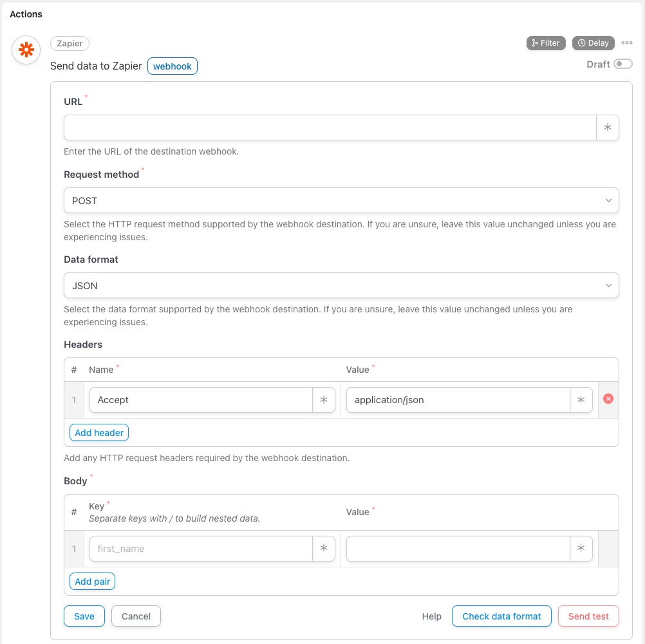Add a Delay to the action

[x=593, y=43]
